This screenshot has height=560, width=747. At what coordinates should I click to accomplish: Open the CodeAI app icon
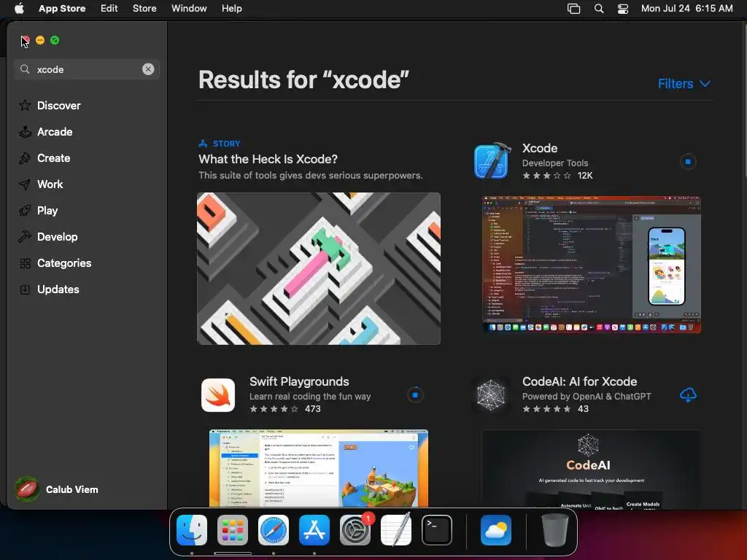(x=491, y=395)
